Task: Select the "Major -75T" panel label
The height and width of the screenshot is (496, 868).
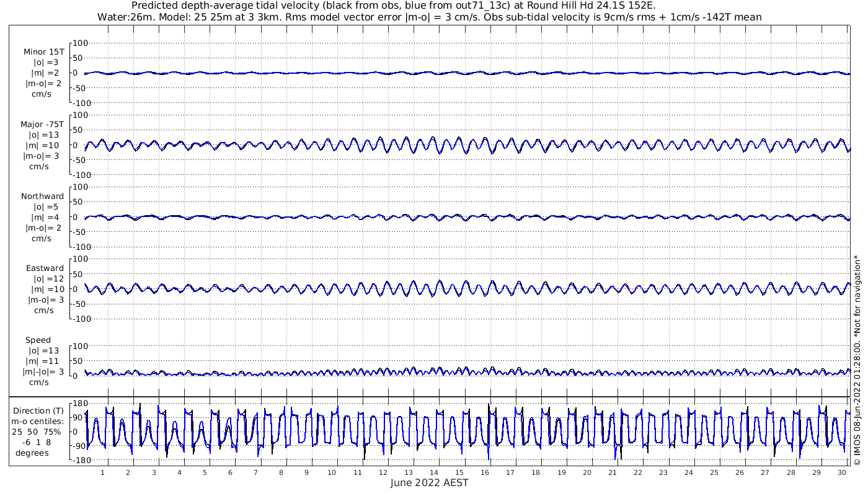Action: (x=42, y=125)
